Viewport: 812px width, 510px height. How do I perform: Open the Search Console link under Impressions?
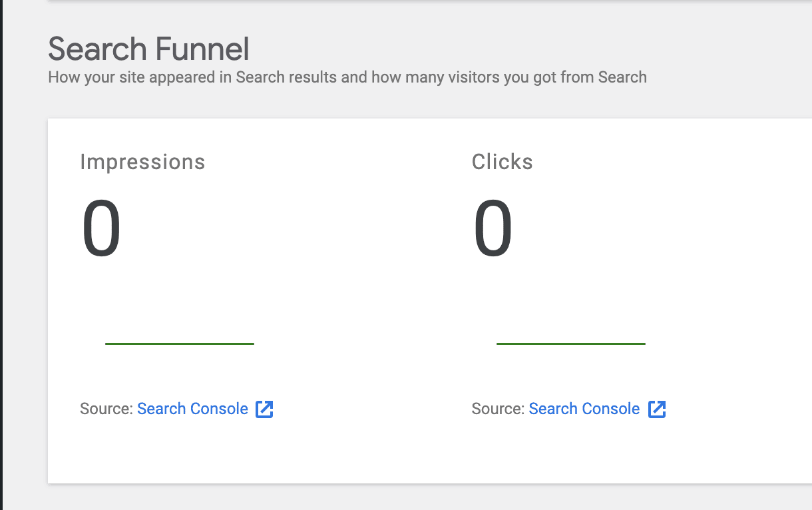tap(192, 409)
